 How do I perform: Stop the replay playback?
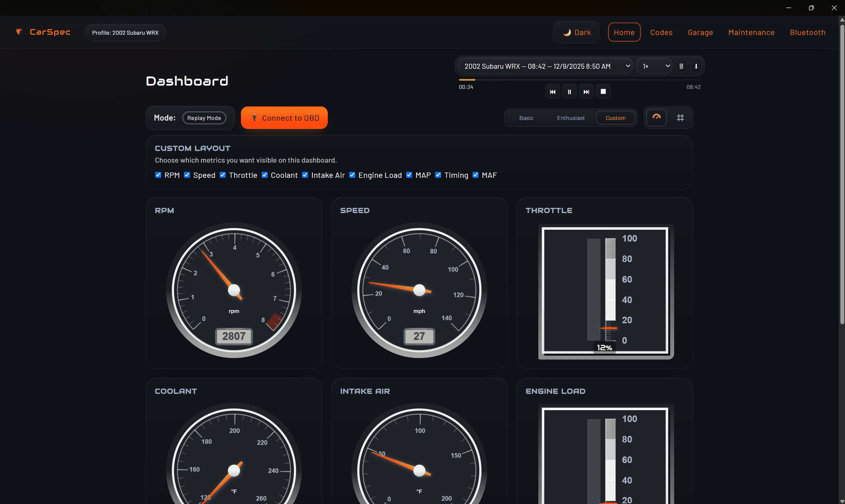(603, 92)
